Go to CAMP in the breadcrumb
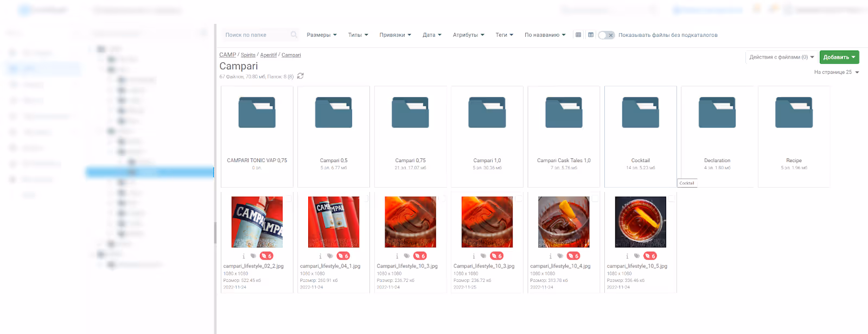This screenshot has height=334, width=868. pyautogui.click(x=228, y=55)
